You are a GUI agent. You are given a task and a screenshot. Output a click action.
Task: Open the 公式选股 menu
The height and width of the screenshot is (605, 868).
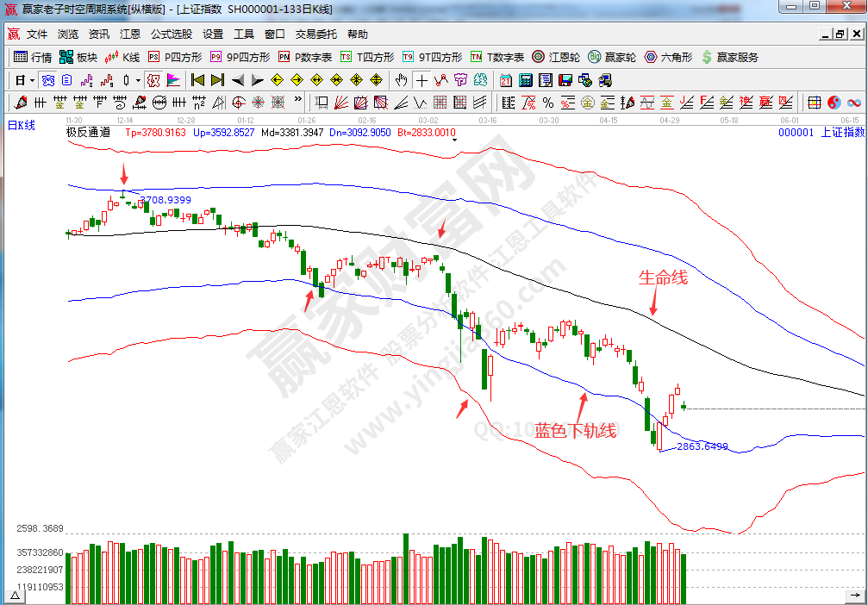click(172, 34)
